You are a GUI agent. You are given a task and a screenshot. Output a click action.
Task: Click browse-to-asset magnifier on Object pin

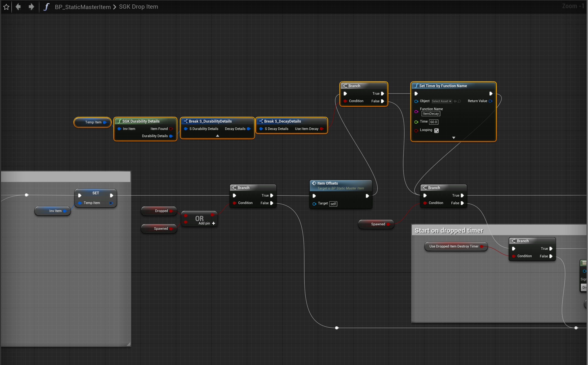(x=459, y=101)
